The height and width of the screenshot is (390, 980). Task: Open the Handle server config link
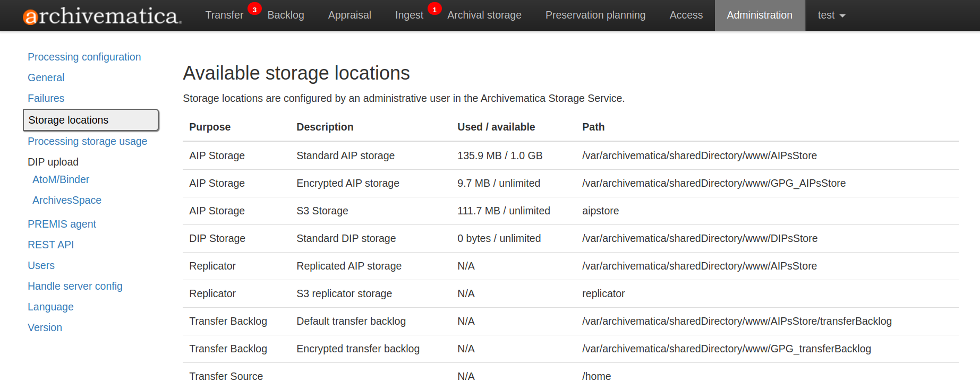pyautogui.click(x=75, y=286)
